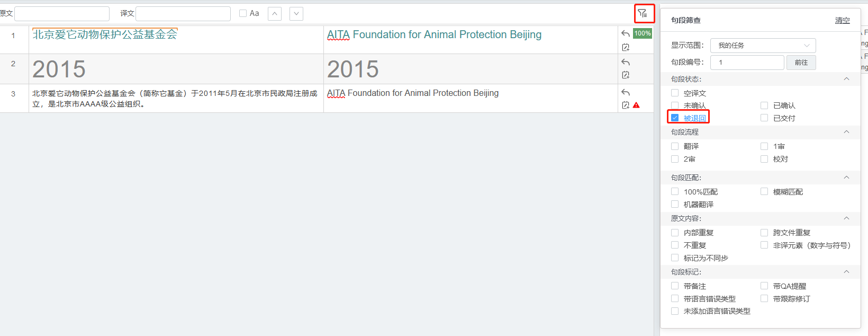Enable the 已确认 checkbox
The image size is (868, 336).
tap(764, 105)
